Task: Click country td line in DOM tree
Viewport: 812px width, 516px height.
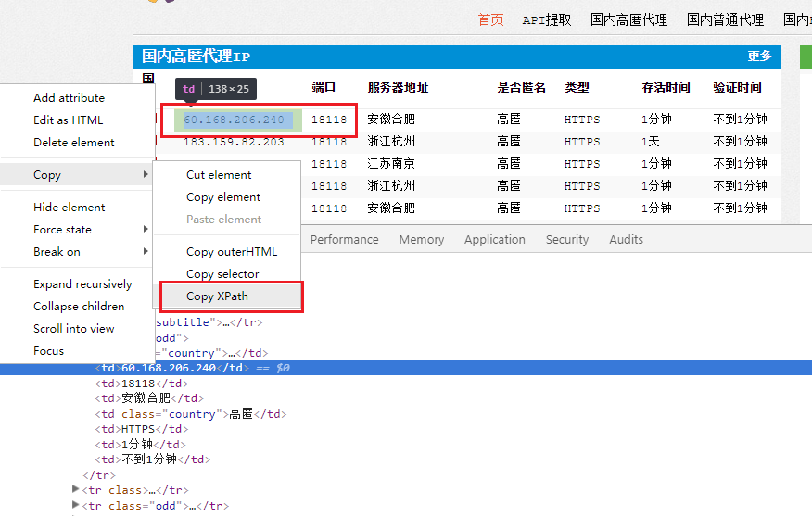Action: [211, 353]
